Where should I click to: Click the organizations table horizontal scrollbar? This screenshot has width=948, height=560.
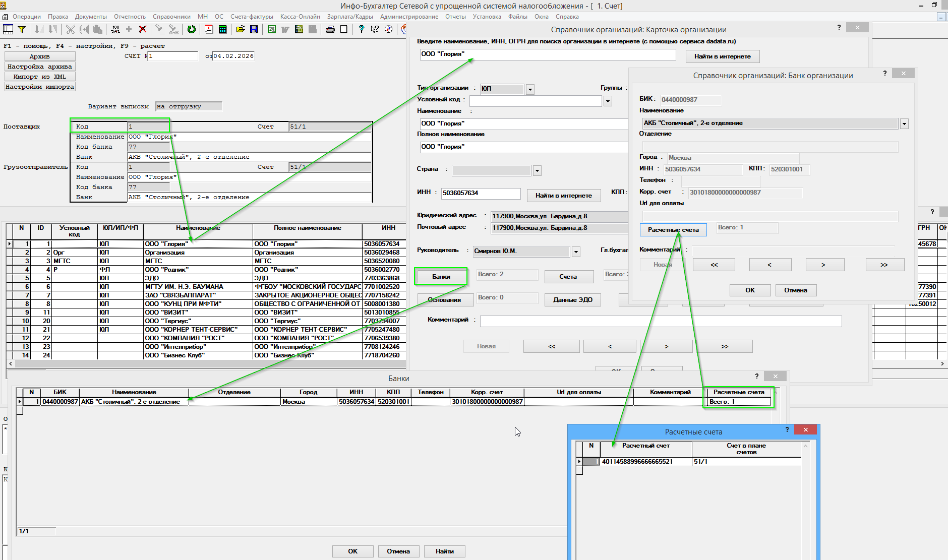pos(202,363)
